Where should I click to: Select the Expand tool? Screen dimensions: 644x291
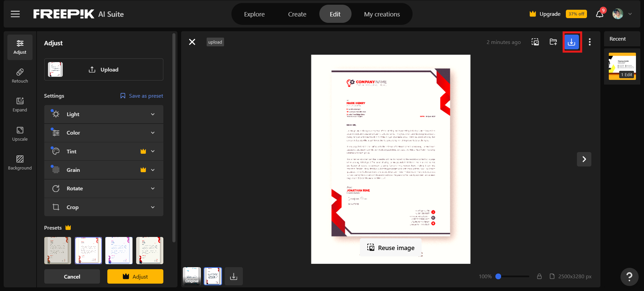coord(20,105)
